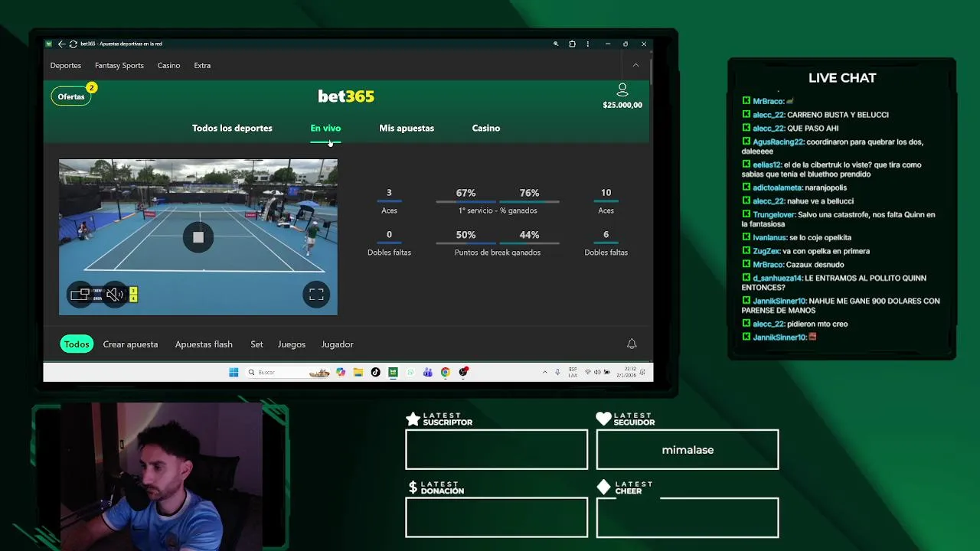Open the account profile icon
Viewport: 980px width, 551px height.
click(622, 90)
